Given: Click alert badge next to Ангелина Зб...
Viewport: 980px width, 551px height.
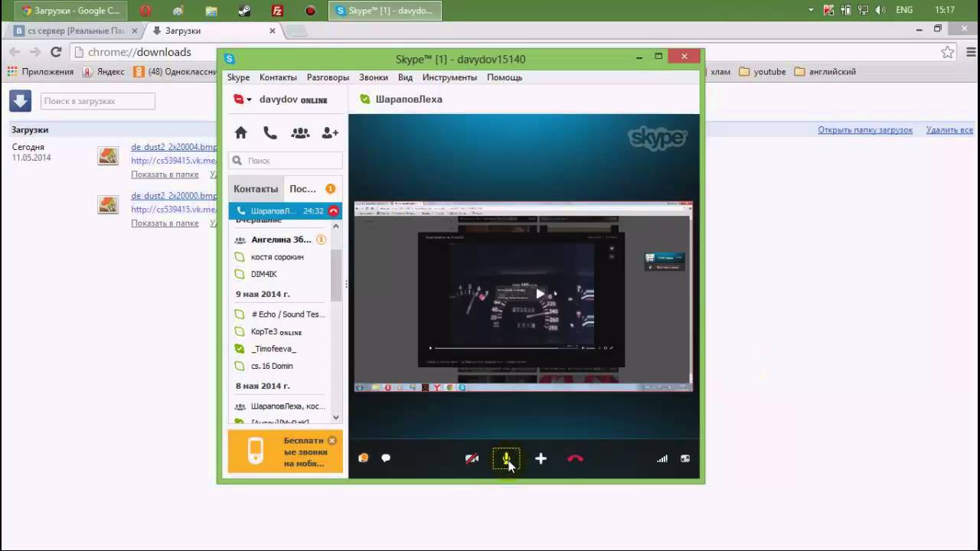Looking at the screenshot, I should pos(321,240).
